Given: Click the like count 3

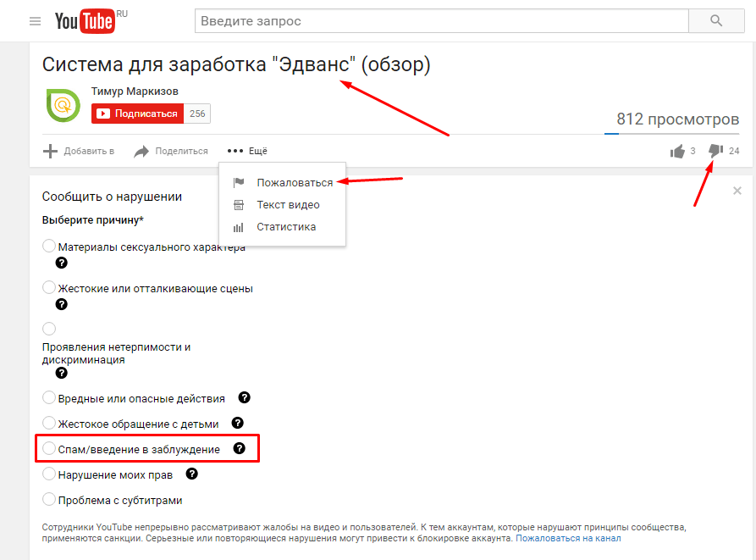Looking at the screenshot, I should pos(693,151).
